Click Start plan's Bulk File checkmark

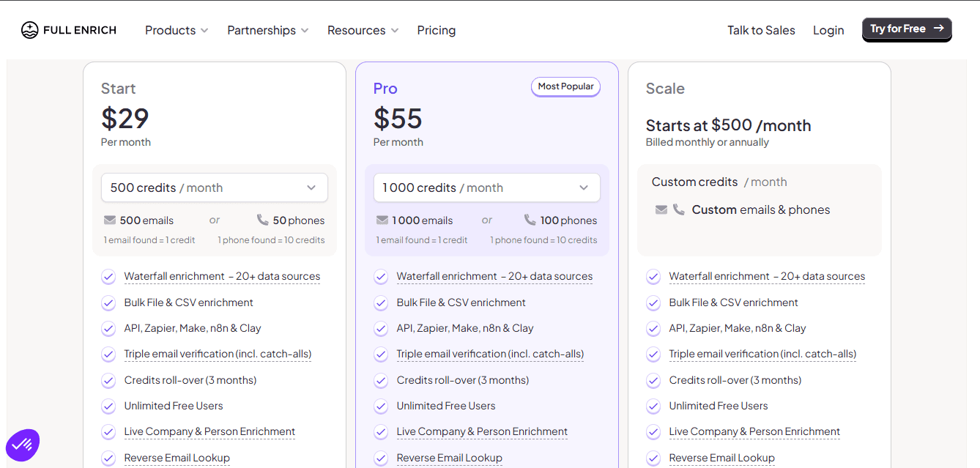point(108,302)
